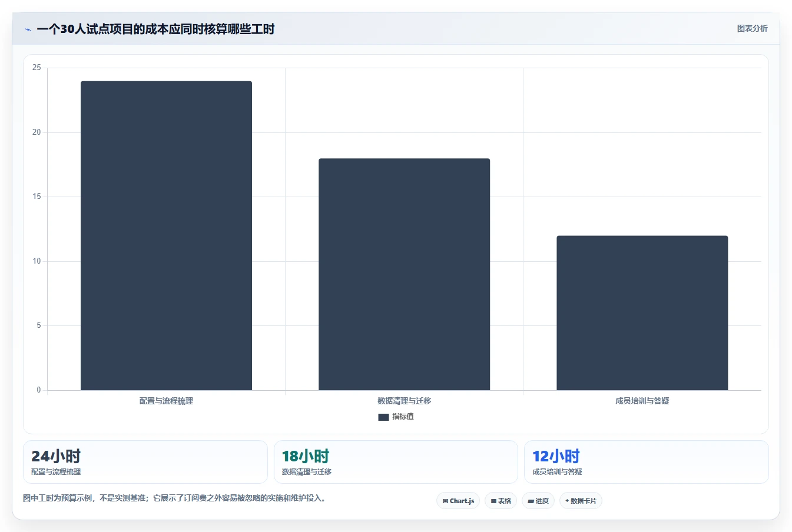
Task: Click the 配置与流程梳理 x-axis label
Action: click(x=166, y=401)
